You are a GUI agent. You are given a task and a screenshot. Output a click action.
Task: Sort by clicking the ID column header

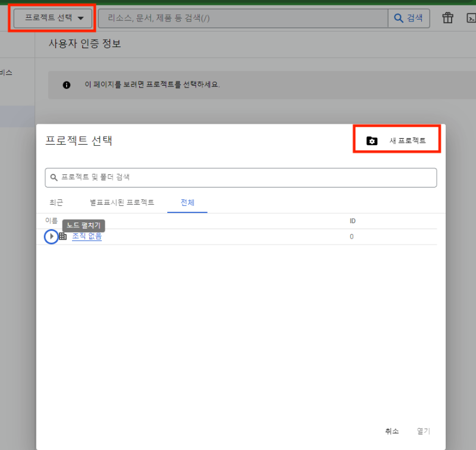pyautogui.click(x=352, y=220)
